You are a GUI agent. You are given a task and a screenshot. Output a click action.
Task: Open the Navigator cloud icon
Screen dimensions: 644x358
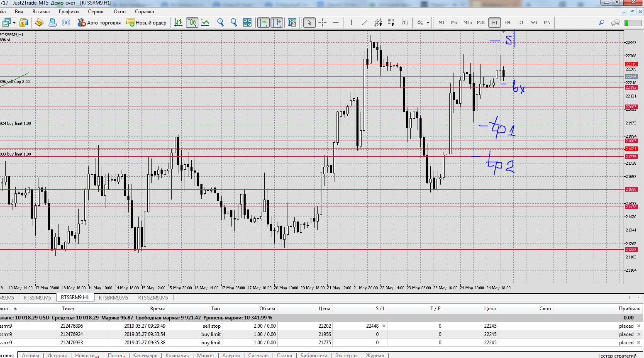tap(53, 22)
